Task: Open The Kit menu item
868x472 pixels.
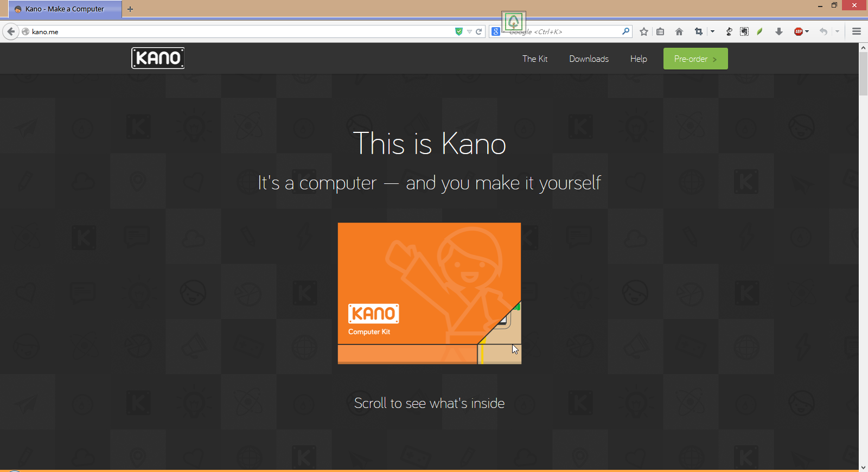Action: pos(535,59)
